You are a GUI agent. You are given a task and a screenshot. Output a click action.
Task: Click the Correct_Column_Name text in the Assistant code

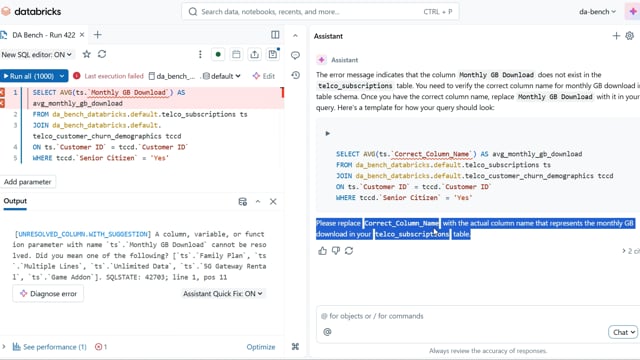pyautogui.click(x=432, y=154)
